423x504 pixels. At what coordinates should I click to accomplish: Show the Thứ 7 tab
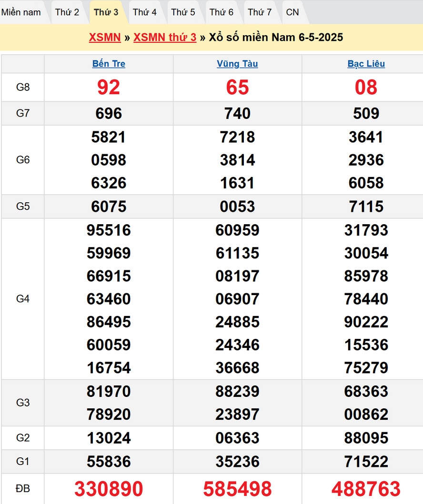coord(260,12)
